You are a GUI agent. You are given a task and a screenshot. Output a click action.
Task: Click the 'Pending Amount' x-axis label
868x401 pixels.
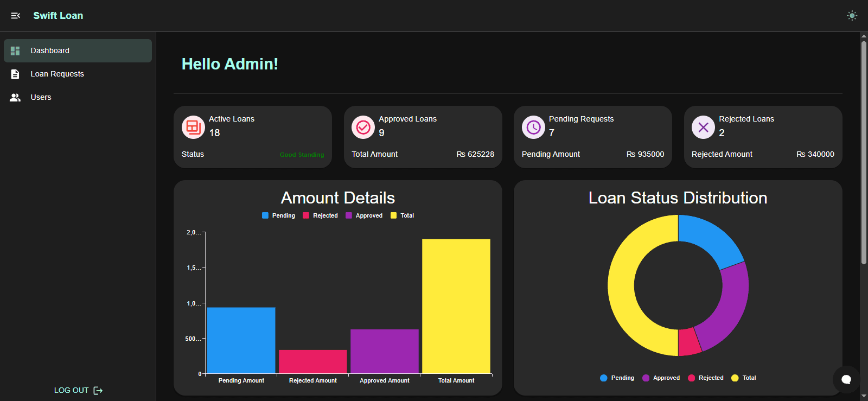pos(241,380)
